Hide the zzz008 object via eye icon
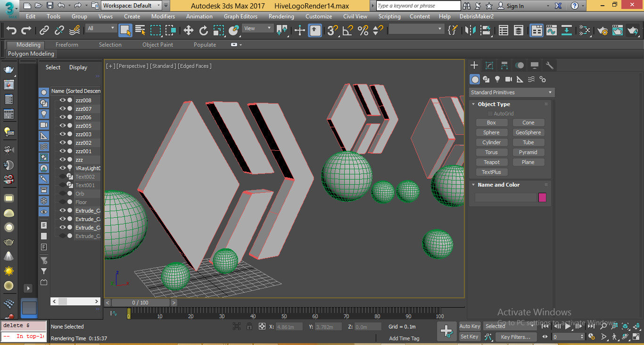Screen dimensions: 644x345 click(x=62, y=100)
